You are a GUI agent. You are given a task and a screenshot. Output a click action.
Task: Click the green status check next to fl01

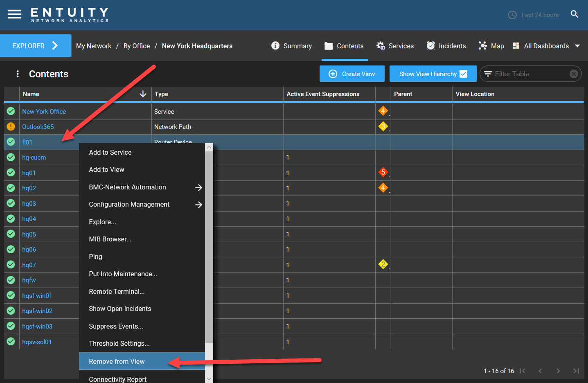(x=11, y=142)
